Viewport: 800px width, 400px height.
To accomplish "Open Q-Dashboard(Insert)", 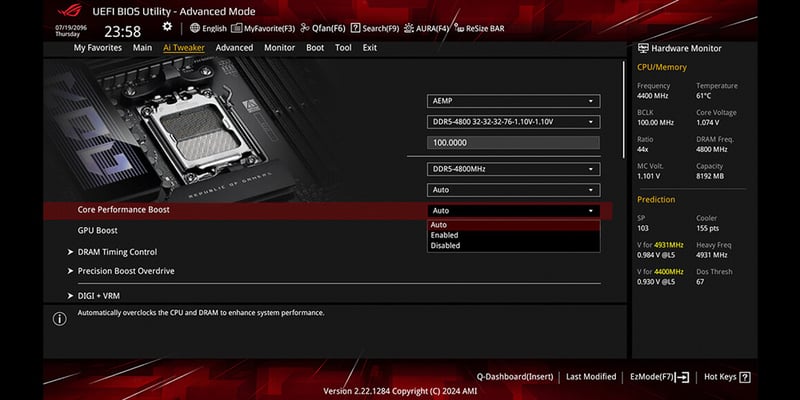I will pos(514,377).
